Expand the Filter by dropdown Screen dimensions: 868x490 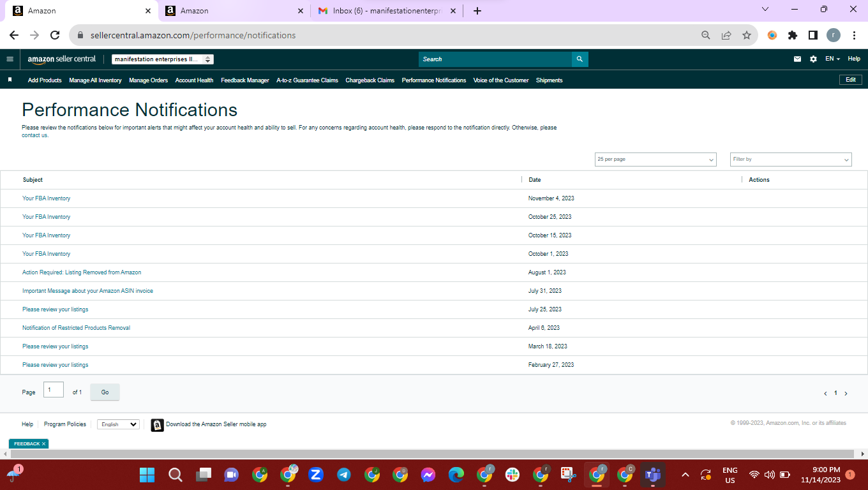791,160
